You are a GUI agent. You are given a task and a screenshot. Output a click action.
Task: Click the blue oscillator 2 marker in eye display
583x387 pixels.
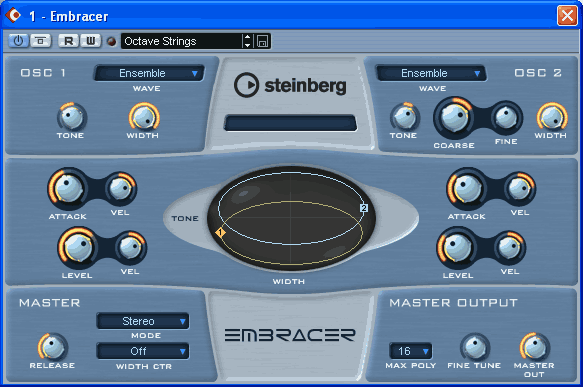[364, 208]
